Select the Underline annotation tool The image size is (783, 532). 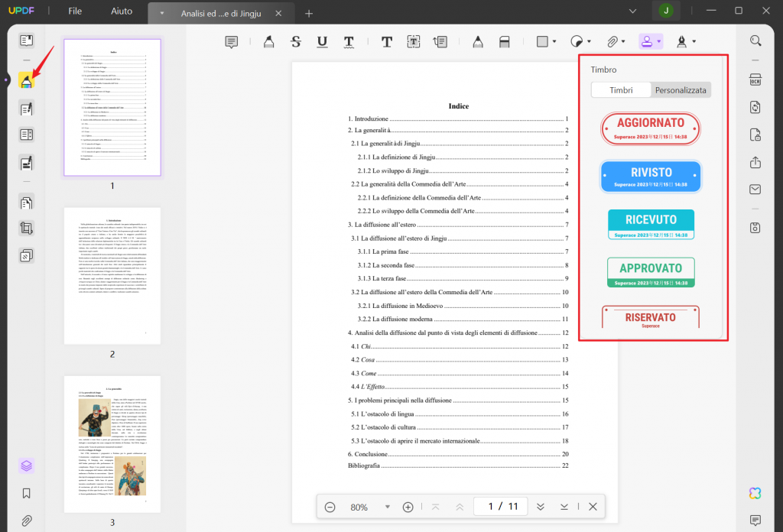pos(322,41)
